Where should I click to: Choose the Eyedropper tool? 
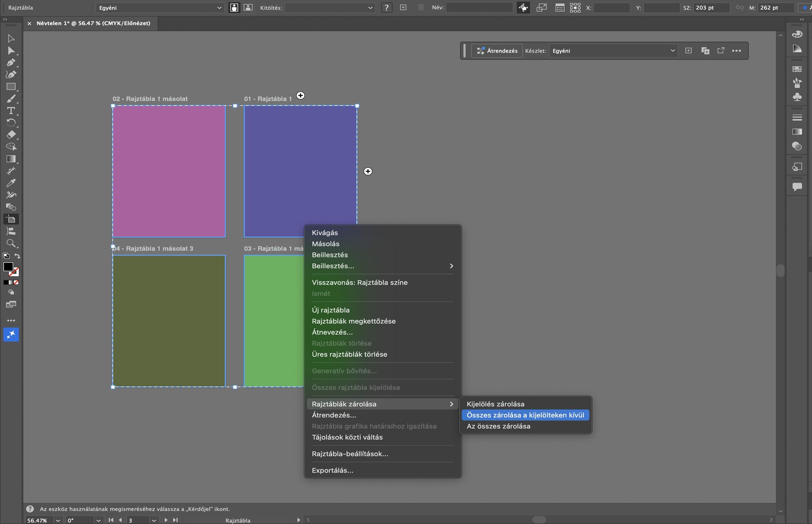(x=11, y=183)
